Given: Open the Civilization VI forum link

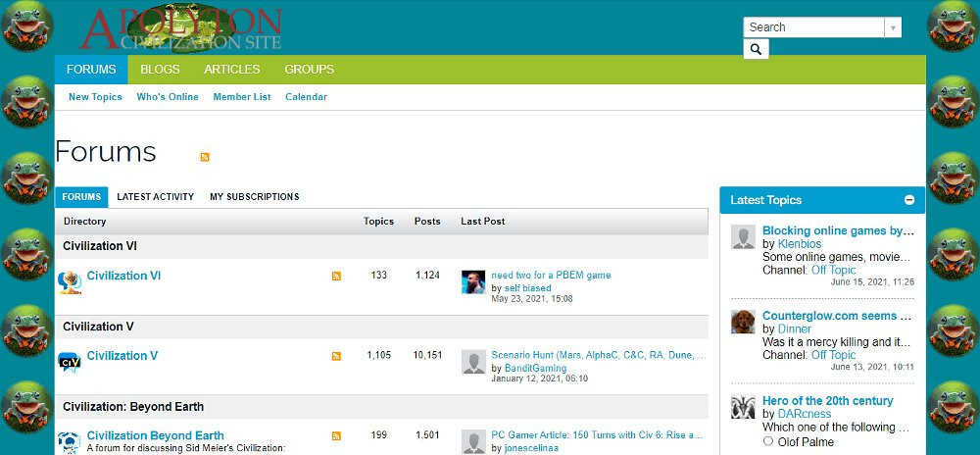Looking at the screenshot, I should (x=123, y=276).
